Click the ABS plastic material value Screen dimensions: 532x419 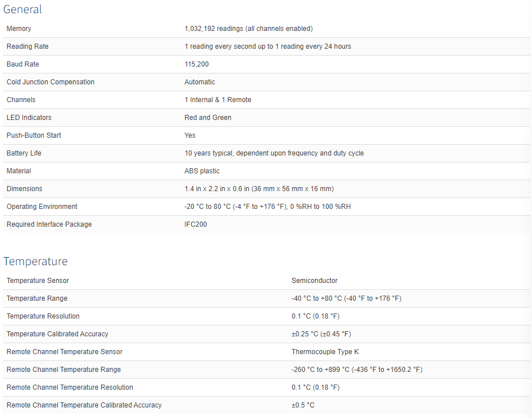tap(202, 171)
